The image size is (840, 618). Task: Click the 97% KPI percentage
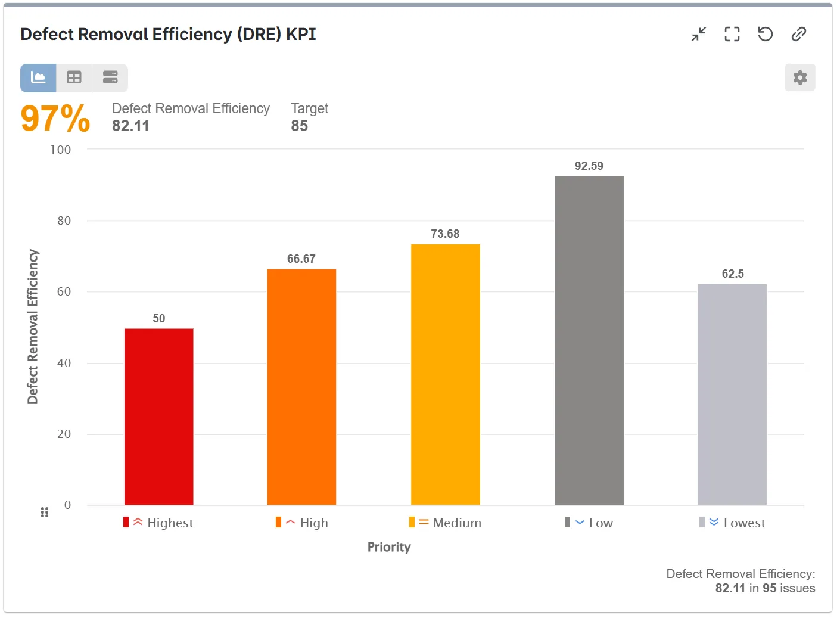[x=55, y=118]
